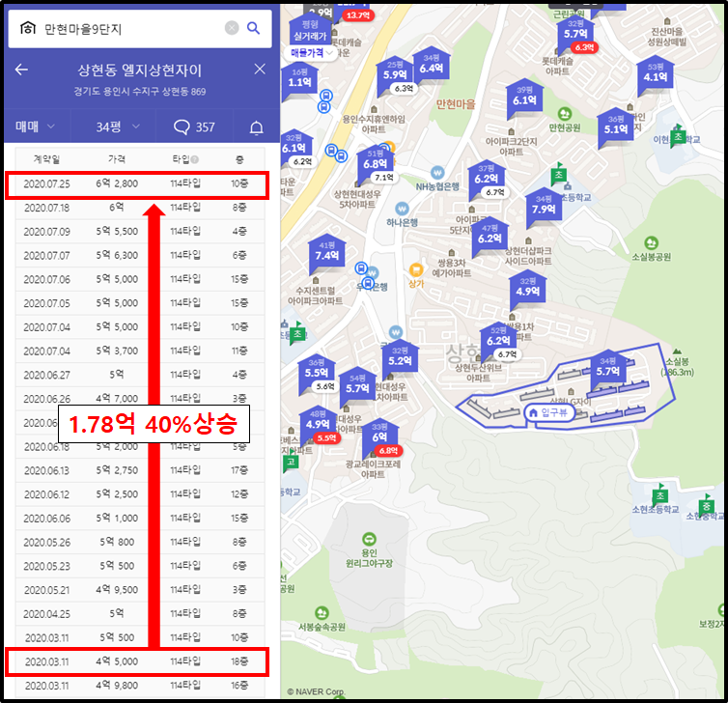Select the 2020.07.09 5억 5,500 row
This screenshot has height=703, width=728.
coord(140,231)
